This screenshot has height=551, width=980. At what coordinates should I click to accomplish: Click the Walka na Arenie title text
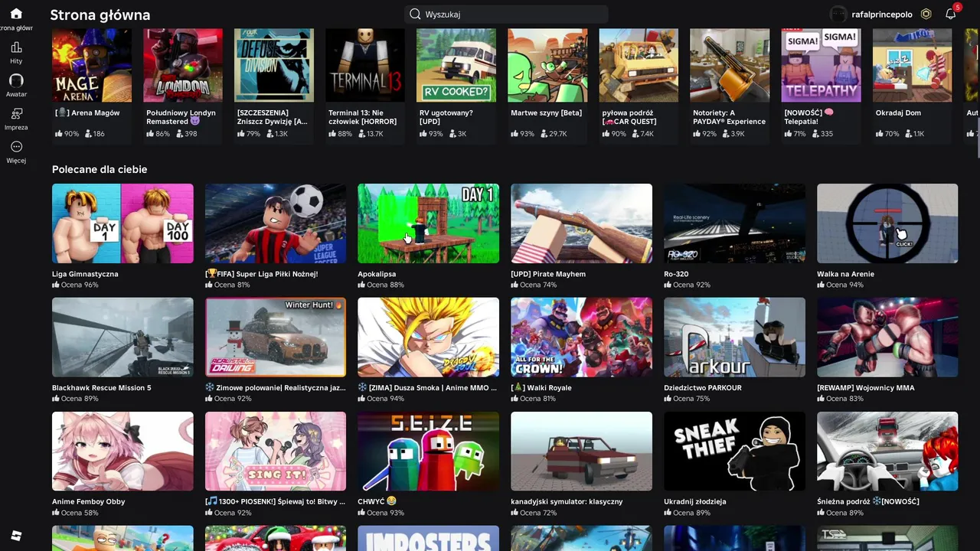845,274
